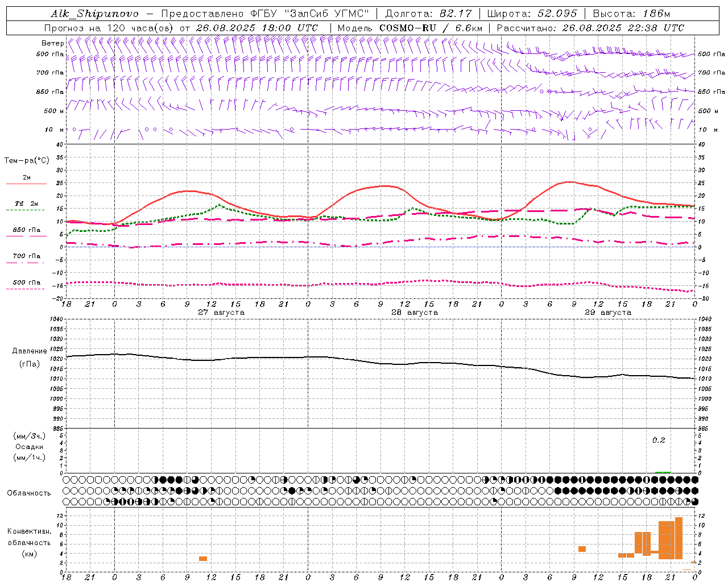The image size is (728, 582).
Task: Click the 28 августа date label
Action: (415, 313)
